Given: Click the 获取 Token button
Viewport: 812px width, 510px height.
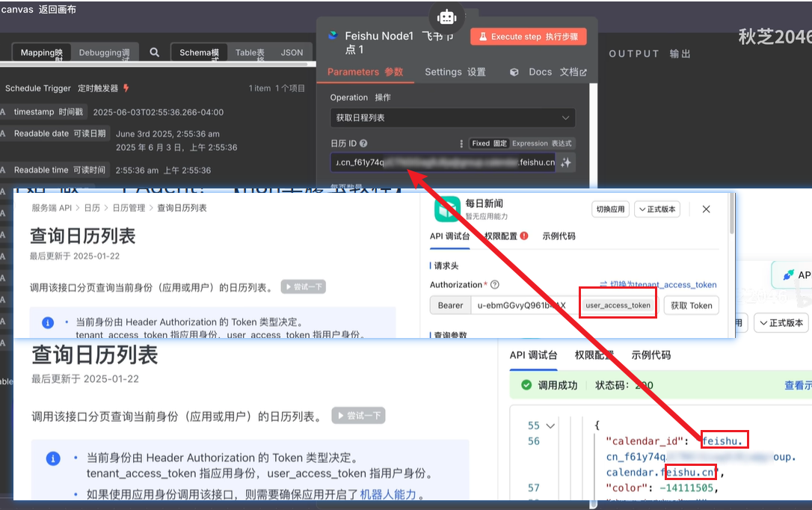Looking at the screenshot, I should [692, 306].
